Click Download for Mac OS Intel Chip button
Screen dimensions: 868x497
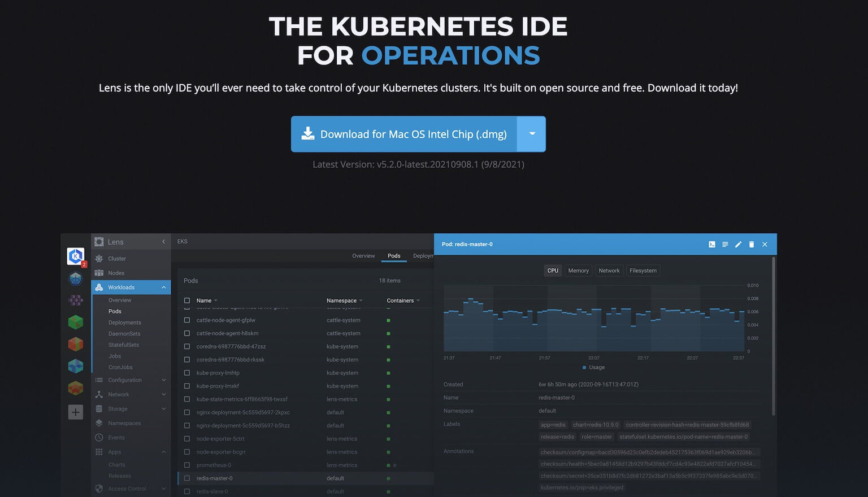tap(404, 134)
